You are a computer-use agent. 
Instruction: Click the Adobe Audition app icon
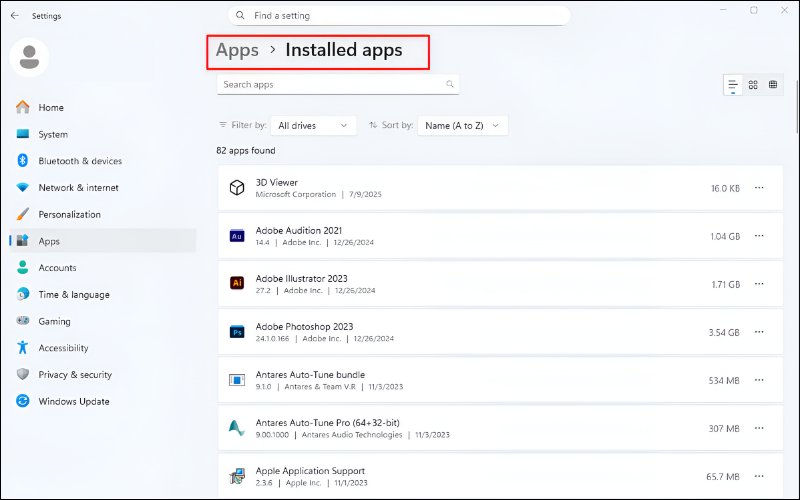click(x=237, y=236)
